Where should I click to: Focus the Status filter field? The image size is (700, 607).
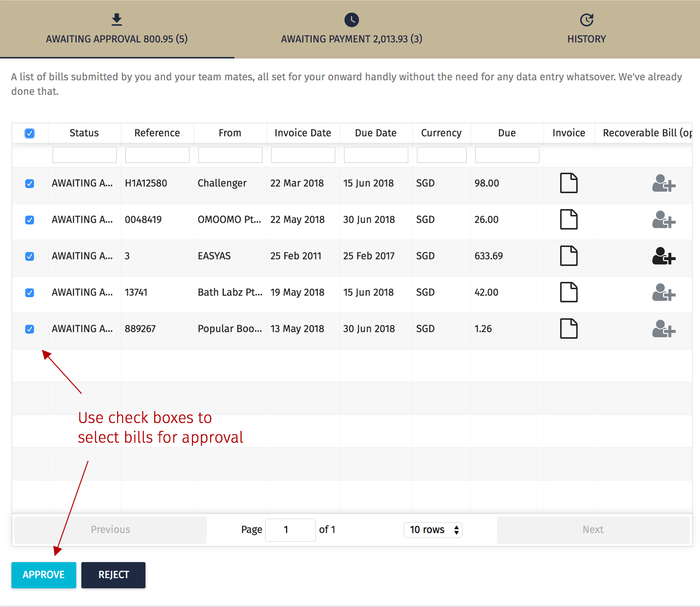coord(85,155)
